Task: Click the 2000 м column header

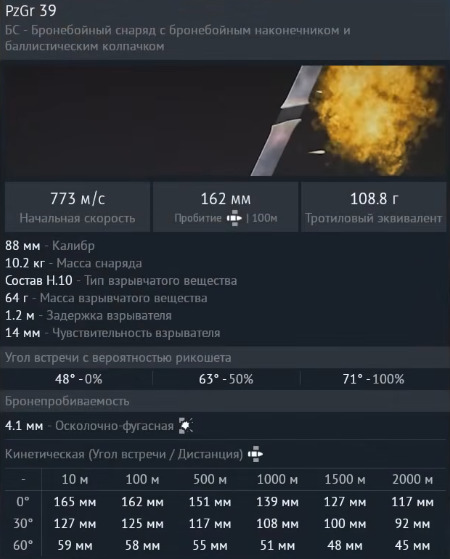Action: click(x=413, y=479)
